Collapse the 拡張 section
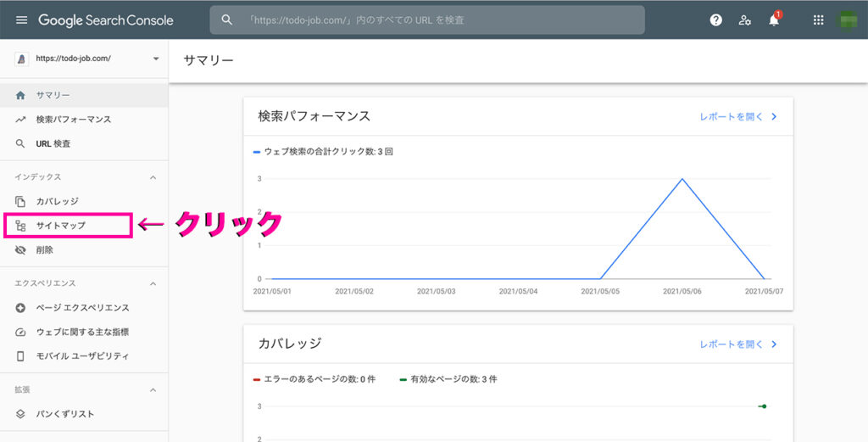This screenshot has height=442, width=868. 153,390
